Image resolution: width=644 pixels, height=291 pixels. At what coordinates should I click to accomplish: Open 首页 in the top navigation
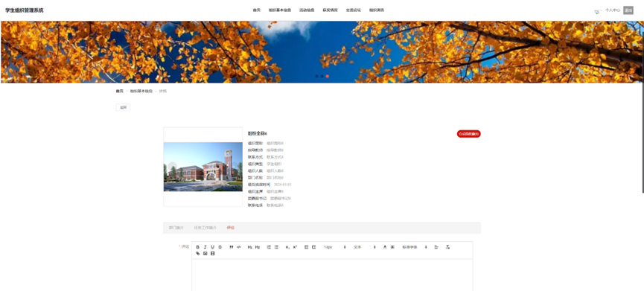tap(257, 10)
